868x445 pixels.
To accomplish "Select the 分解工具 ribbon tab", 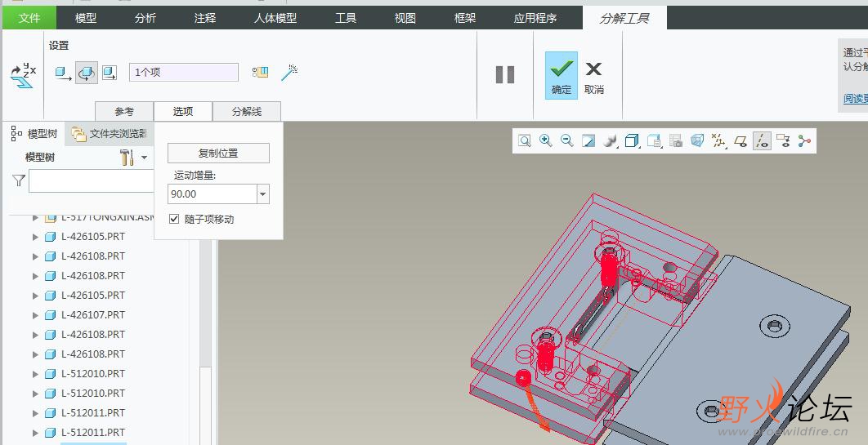I will 624,18.
